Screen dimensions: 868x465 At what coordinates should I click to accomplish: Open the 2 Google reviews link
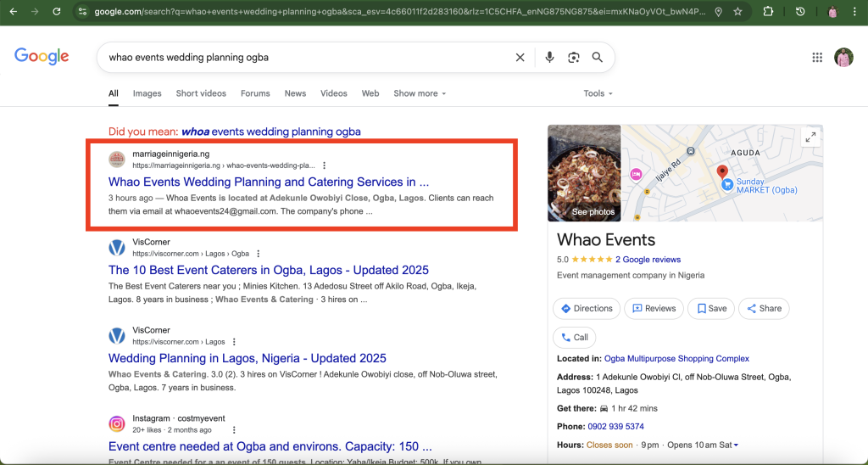(648, 260)
